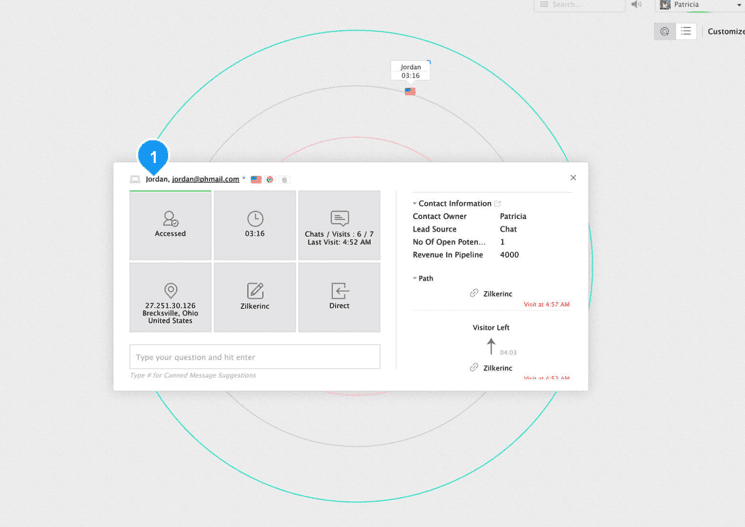Click the Accessed visitor status tile
The width and height of the screenshot is (745, 527).
[x=170, y=225]
